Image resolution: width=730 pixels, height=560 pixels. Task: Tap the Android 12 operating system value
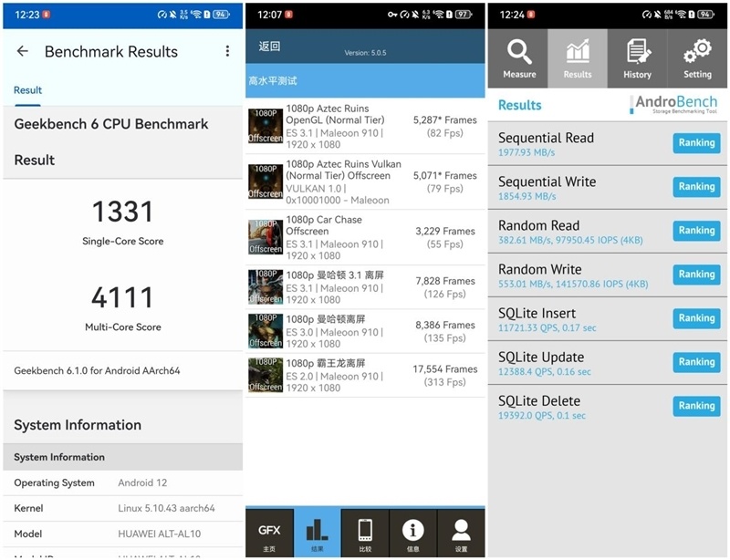(142, 482)
